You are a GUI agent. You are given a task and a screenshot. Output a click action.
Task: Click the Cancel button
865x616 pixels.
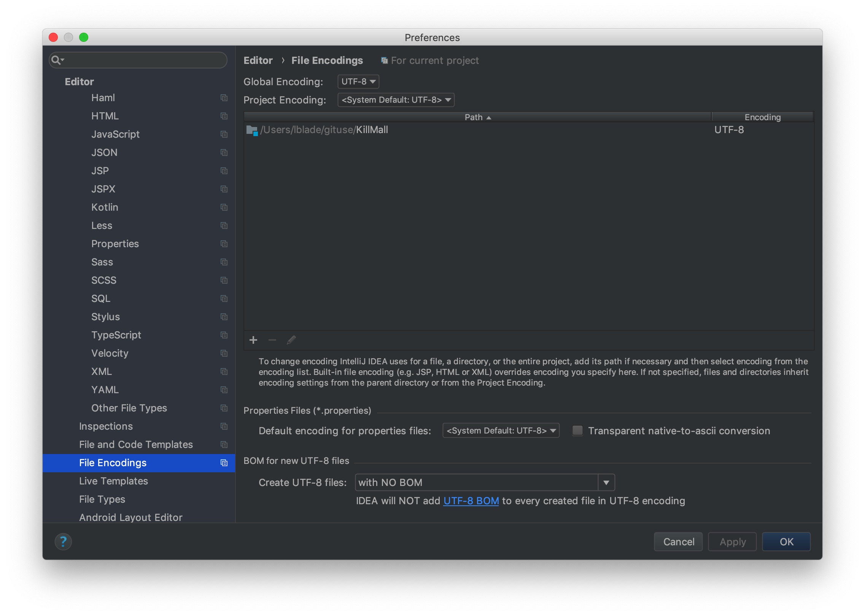coord(678,541)
